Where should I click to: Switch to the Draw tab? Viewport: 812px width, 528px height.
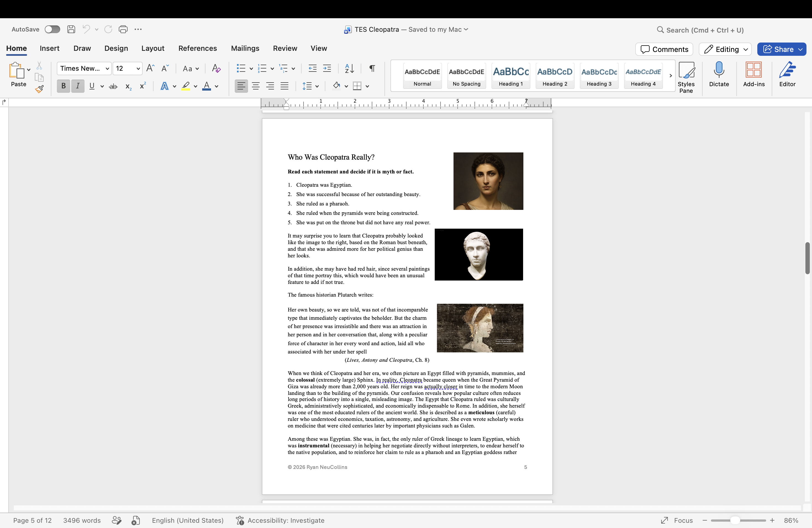(x=82, y=48)
